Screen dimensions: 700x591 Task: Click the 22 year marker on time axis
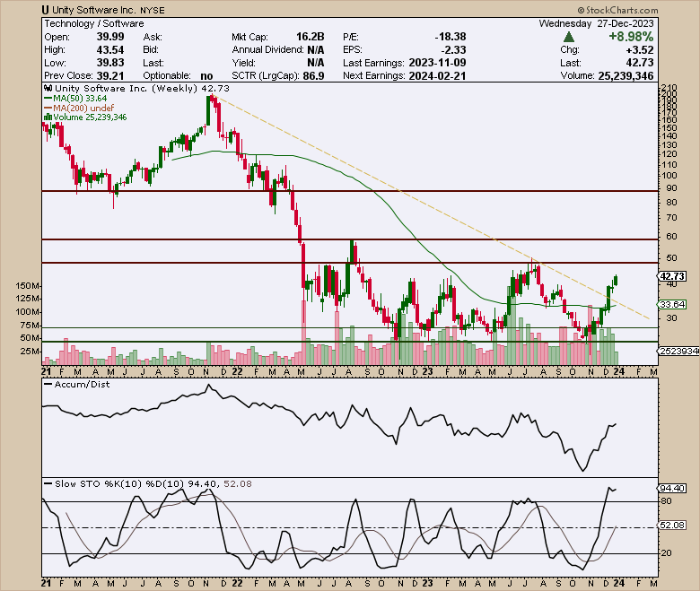[237, 370]
